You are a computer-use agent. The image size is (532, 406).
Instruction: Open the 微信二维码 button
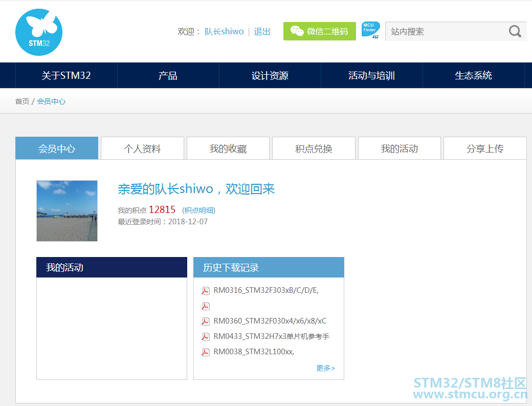[320, 31]
